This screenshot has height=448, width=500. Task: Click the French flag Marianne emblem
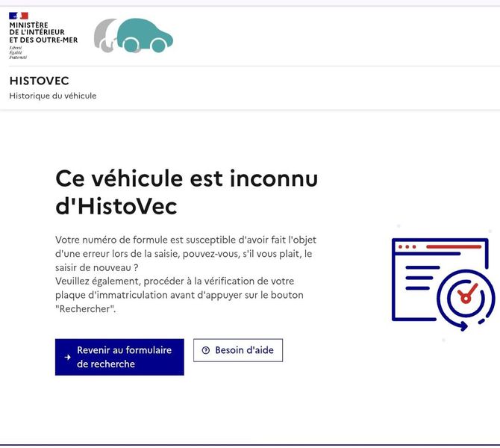(19, 16)
